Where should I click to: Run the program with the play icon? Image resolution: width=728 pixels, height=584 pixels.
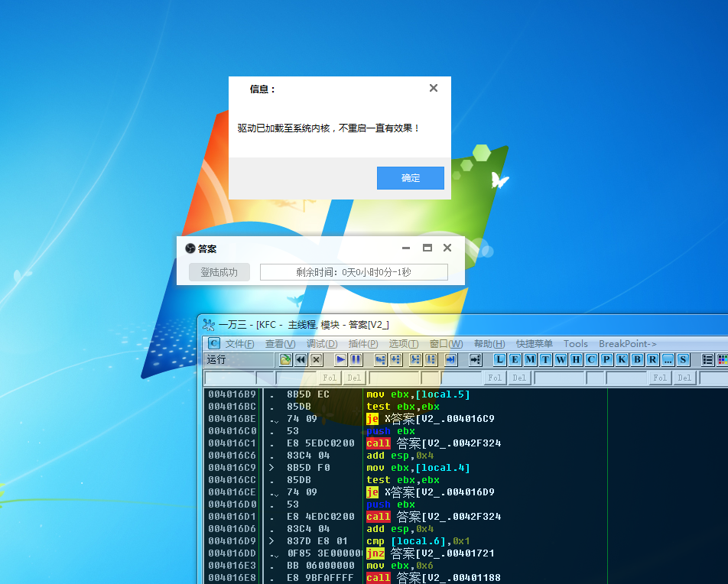(x=341, y=359)
